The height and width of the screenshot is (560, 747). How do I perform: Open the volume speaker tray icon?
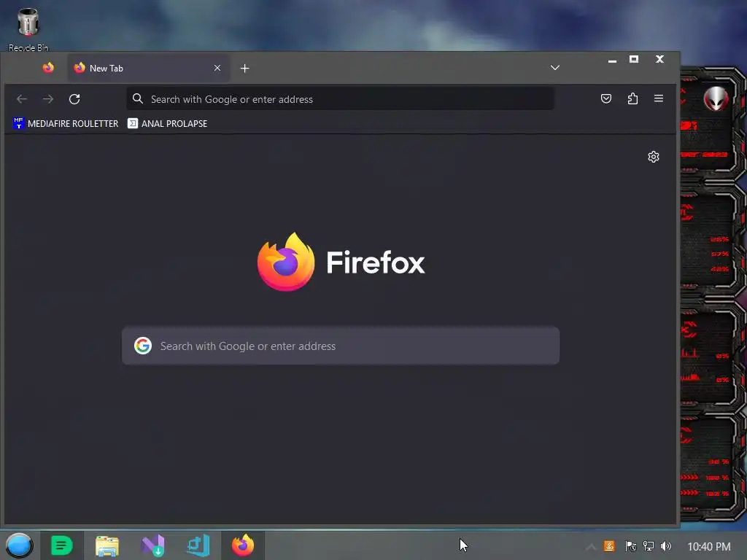[666, 546]
